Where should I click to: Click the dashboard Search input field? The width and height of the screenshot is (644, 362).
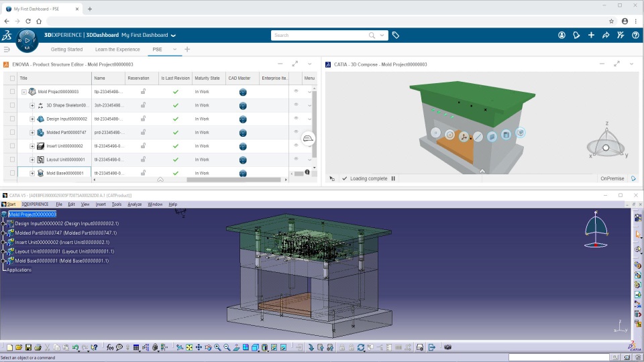321,36
